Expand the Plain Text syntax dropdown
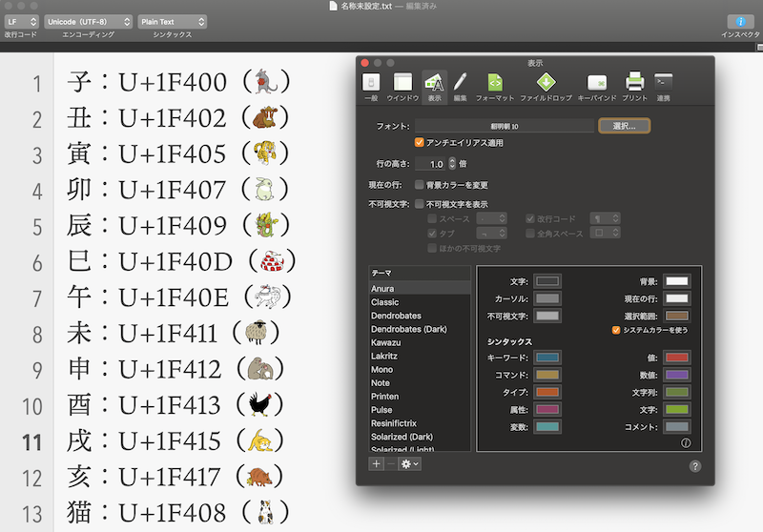 pos(172,21)
